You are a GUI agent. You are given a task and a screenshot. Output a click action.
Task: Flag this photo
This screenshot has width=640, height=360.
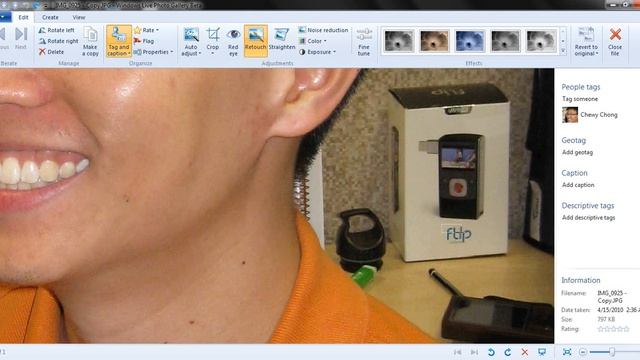pos(144,41)
